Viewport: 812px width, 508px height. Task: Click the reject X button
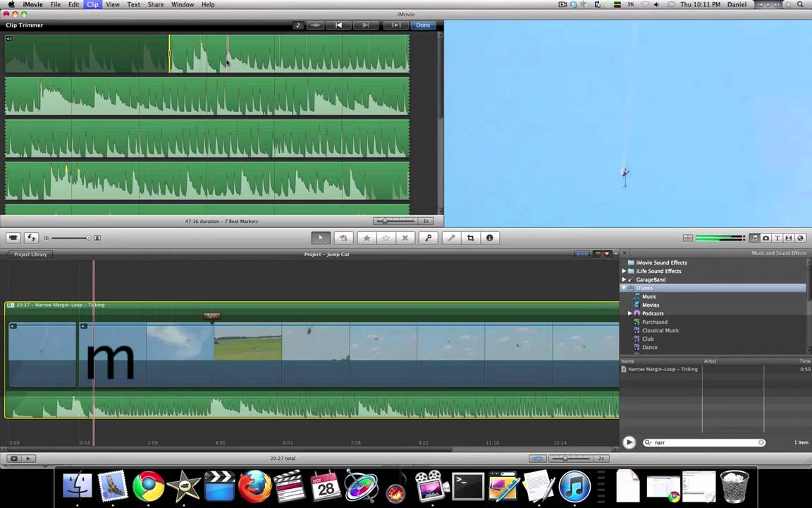[x=405, y=238]
